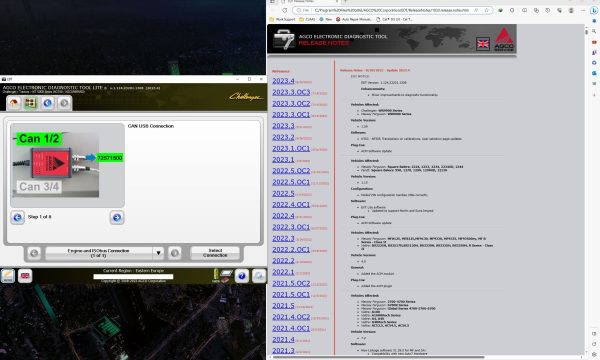The height and width of the screenshot is (360, 600).
Task: Open the sidebar settings gear at the bottom
Action: point(594,355)
